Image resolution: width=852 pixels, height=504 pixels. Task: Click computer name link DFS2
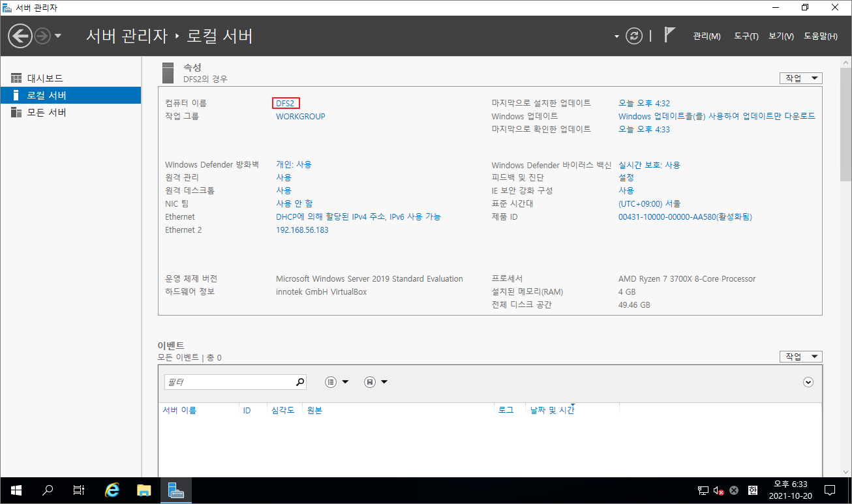286,103
